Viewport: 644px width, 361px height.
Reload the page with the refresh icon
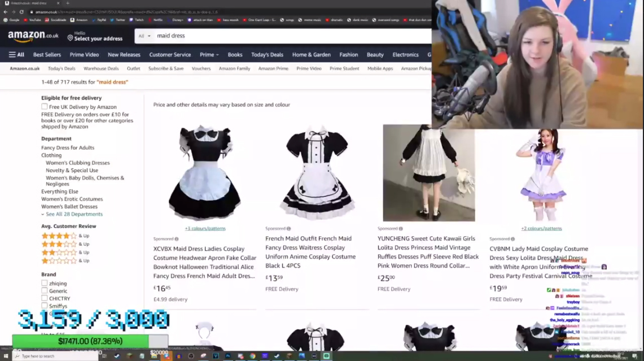[x=22, y=12]
